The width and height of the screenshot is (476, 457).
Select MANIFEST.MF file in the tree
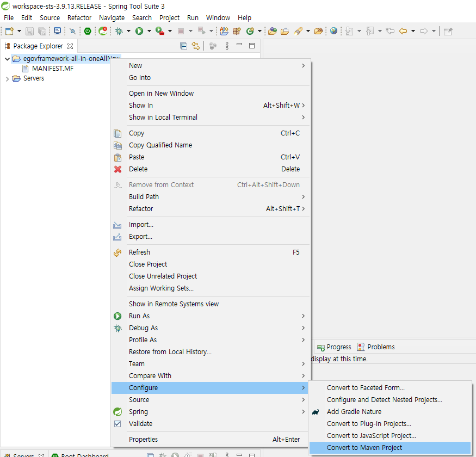(52, 69)
